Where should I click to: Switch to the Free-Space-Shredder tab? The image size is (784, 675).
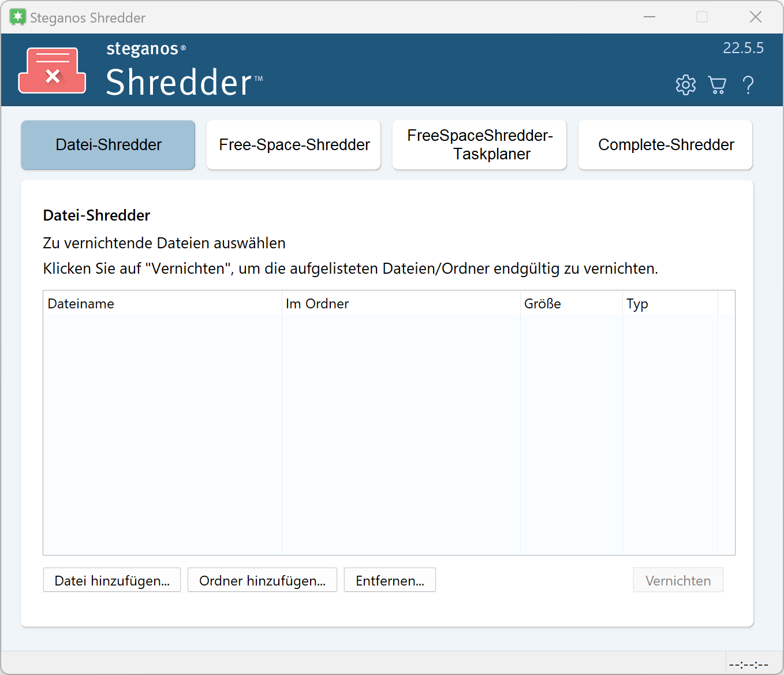point(293,145)
